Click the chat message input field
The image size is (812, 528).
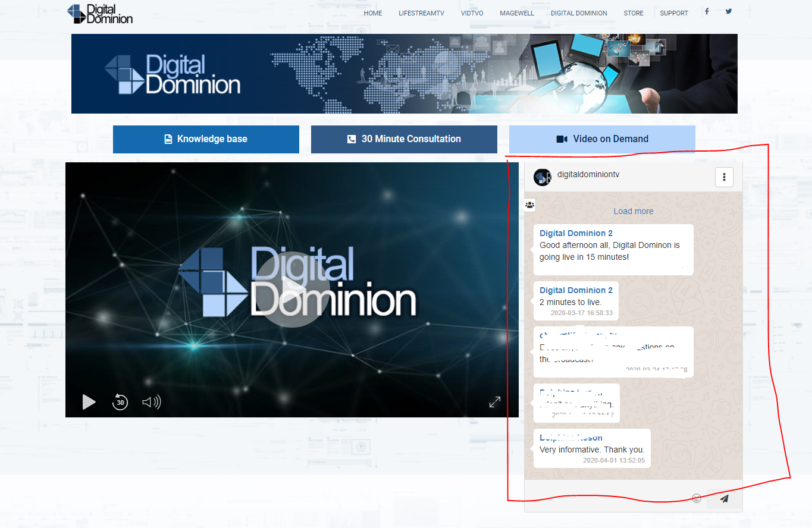607,498
